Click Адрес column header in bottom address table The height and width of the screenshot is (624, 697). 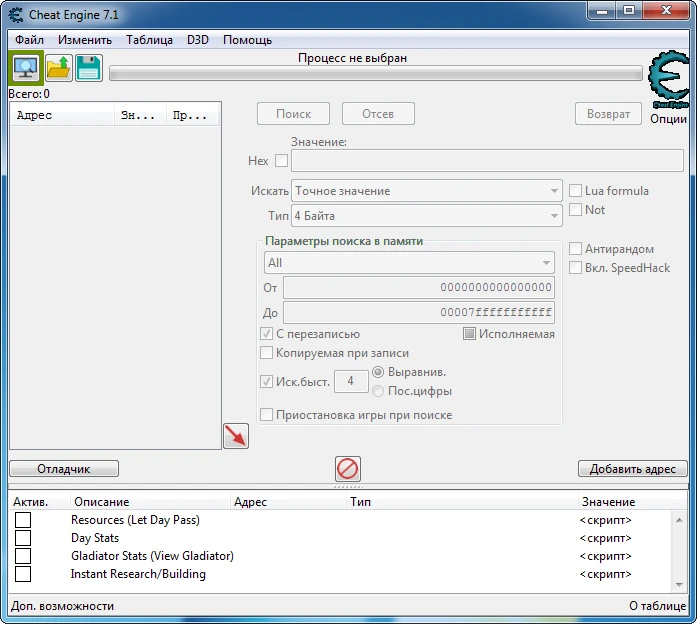tap(288, 502)
